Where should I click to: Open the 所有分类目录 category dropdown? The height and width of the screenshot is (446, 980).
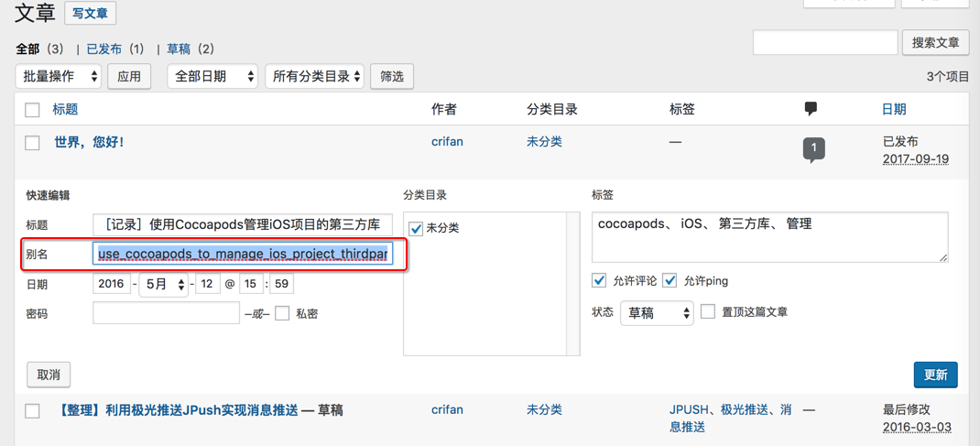314,77
